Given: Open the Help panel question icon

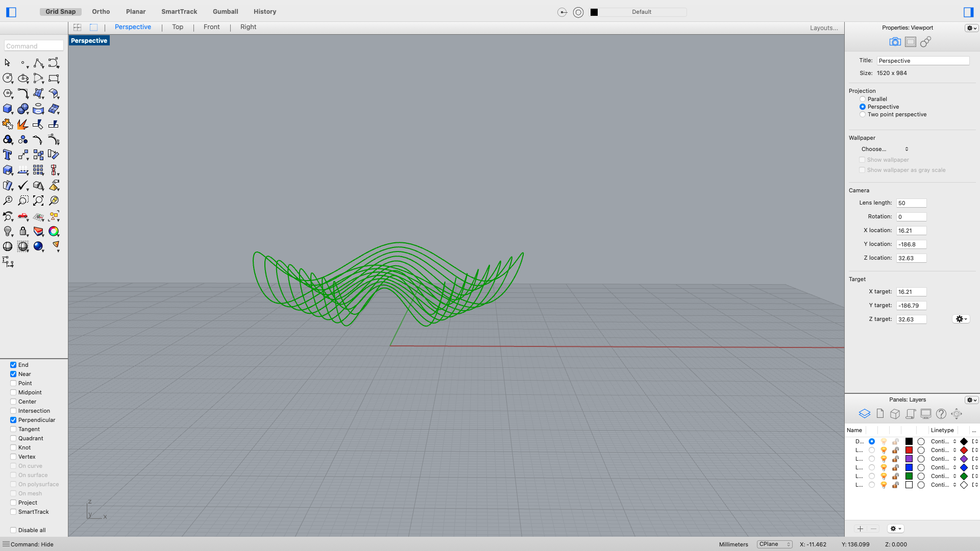Looking at the screenshot, I should pos(941,414).
